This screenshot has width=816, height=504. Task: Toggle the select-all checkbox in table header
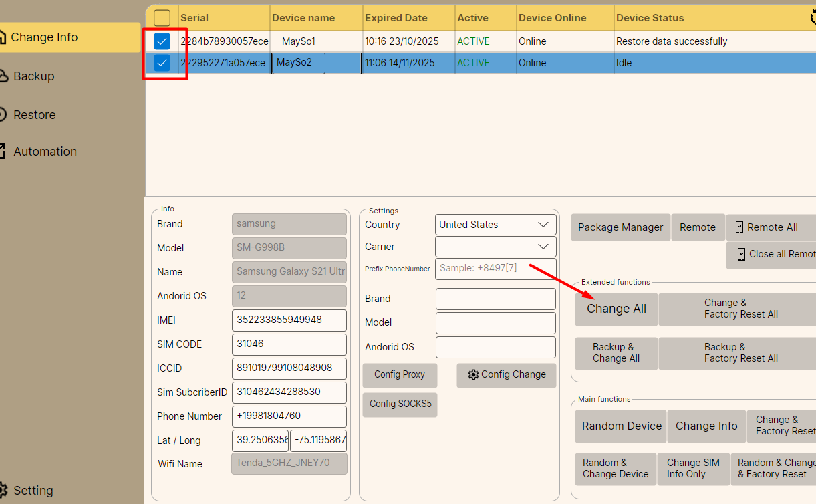[x=162, y=18]
